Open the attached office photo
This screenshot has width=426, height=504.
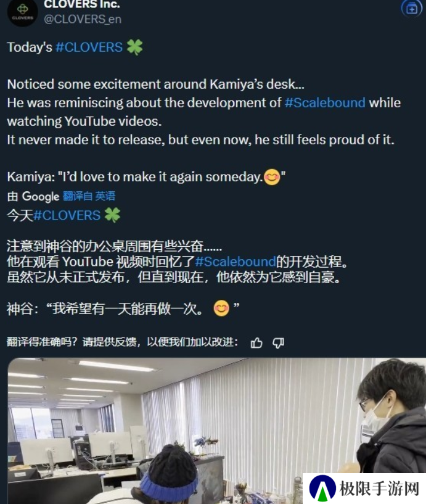216,431
